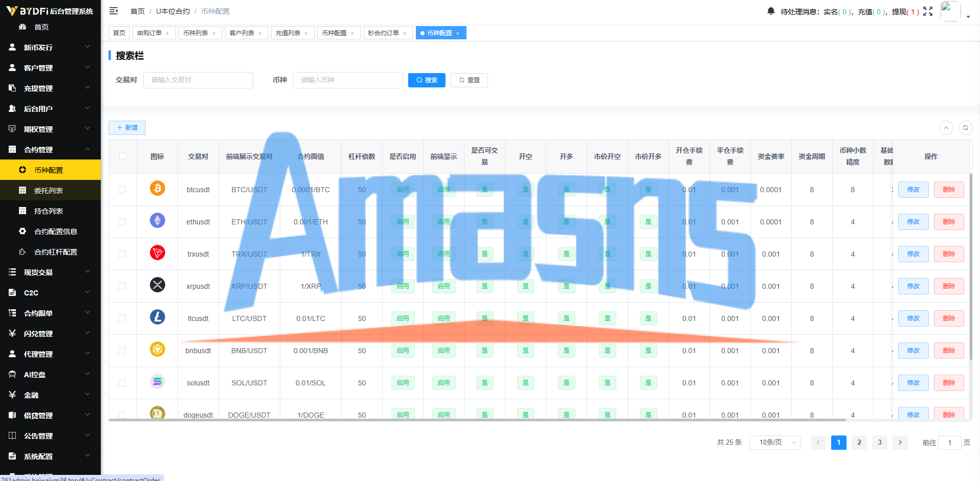The image size is (980, 481).
Task: Collapse the sidebar with hamburger icon
Action: pyautogui.click(x=114, y=11)
